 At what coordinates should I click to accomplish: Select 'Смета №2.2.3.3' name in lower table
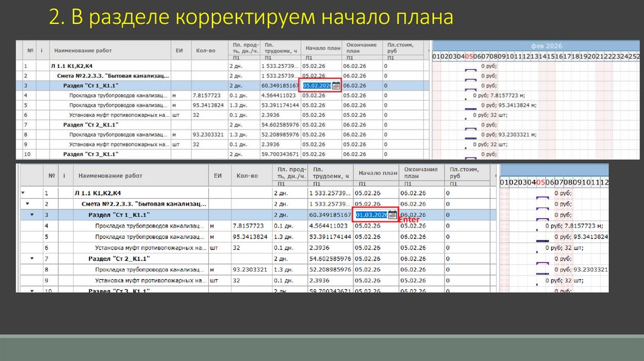click(144, 204)
